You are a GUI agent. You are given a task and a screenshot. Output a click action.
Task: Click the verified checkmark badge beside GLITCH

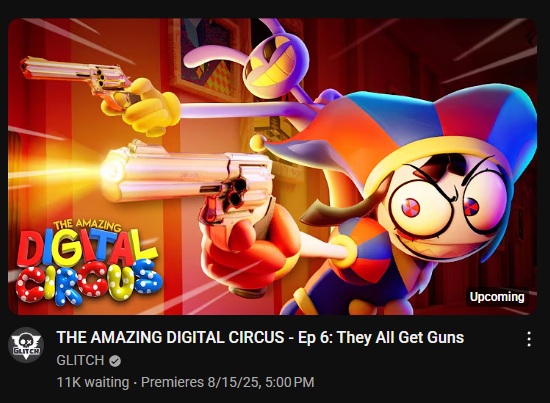point(115,361)
